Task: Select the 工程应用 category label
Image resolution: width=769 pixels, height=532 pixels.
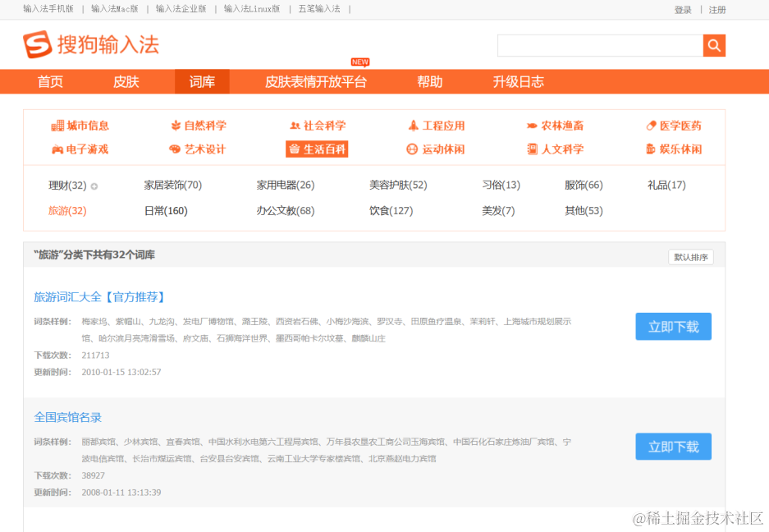Action: click(x=443, y=126)
